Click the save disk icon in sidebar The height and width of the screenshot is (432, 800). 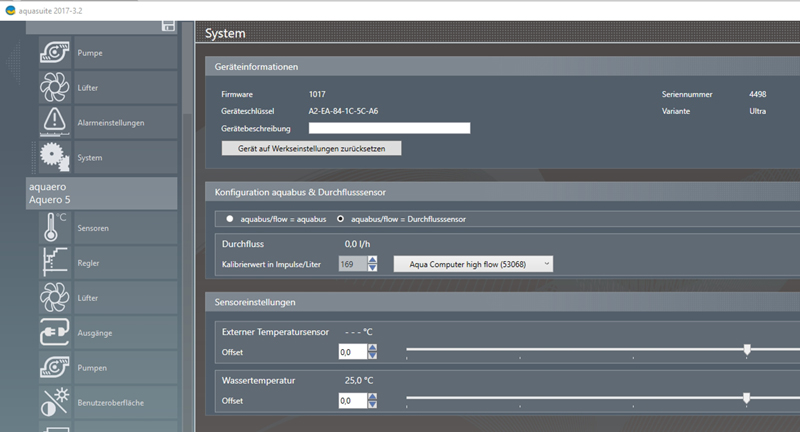pyautogui.click(x=168, y=25)
